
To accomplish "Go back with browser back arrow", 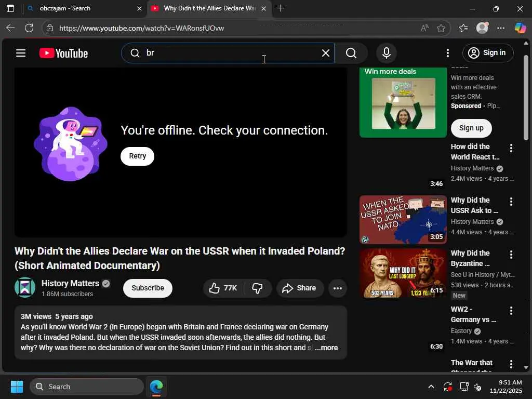I will coord(10,28).
